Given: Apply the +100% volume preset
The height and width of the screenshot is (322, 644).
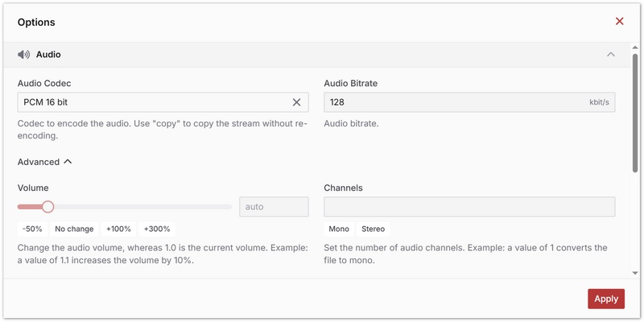Looking at the screenshot, I should coord(118,229).
